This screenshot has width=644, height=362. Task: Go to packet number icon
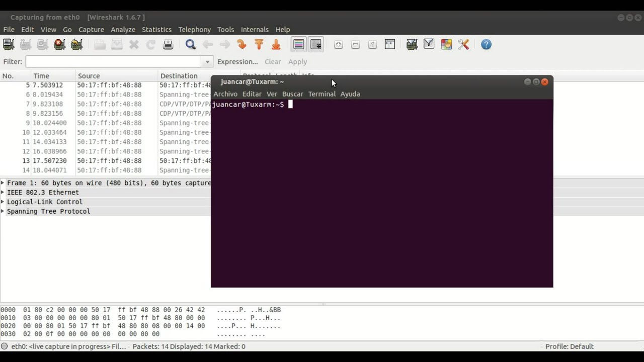242,45
